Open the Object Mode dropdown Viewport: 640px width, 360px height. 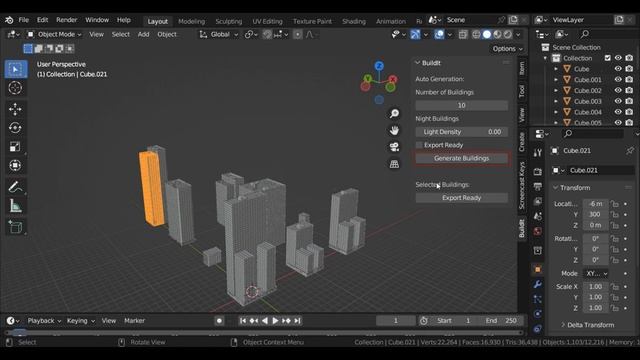55,34
